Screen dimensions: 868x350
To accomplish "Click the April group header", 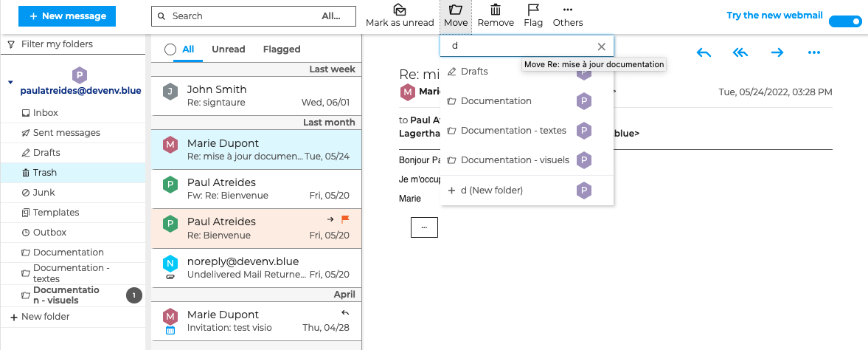I will point(257,295).
